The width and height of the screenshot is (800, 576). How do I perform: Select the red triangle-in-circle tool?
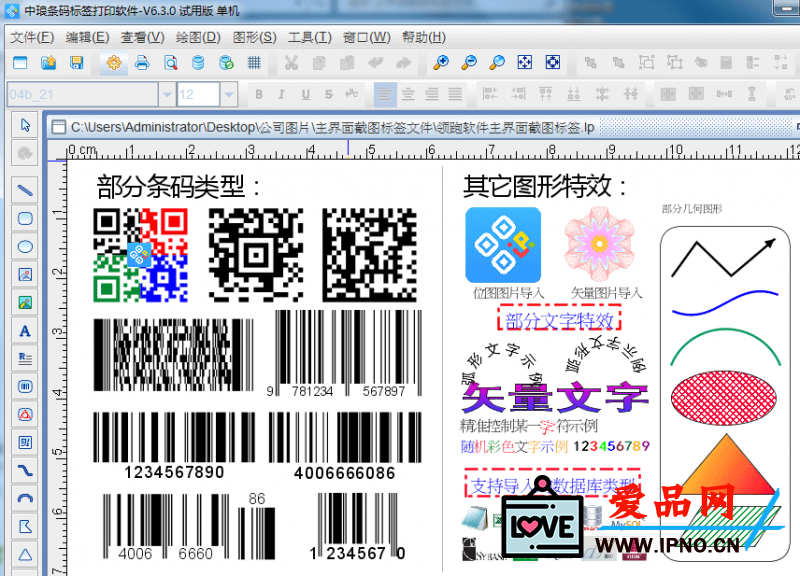25,415
